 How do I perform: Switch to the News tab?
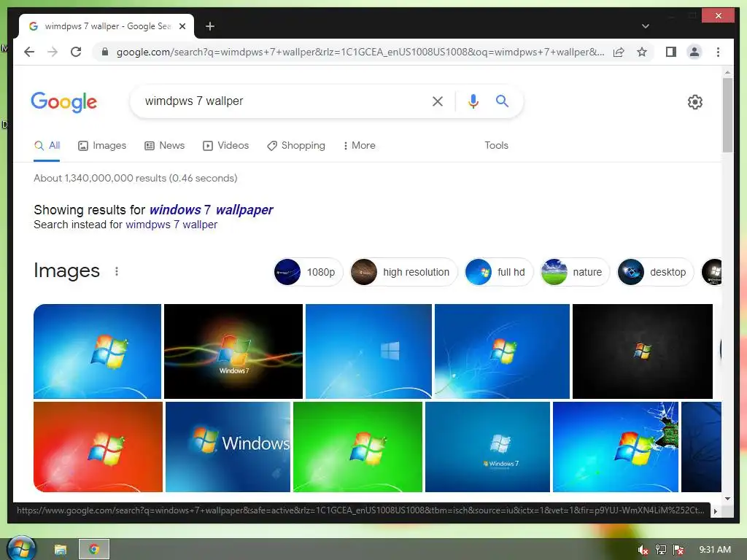pos(164,146)
